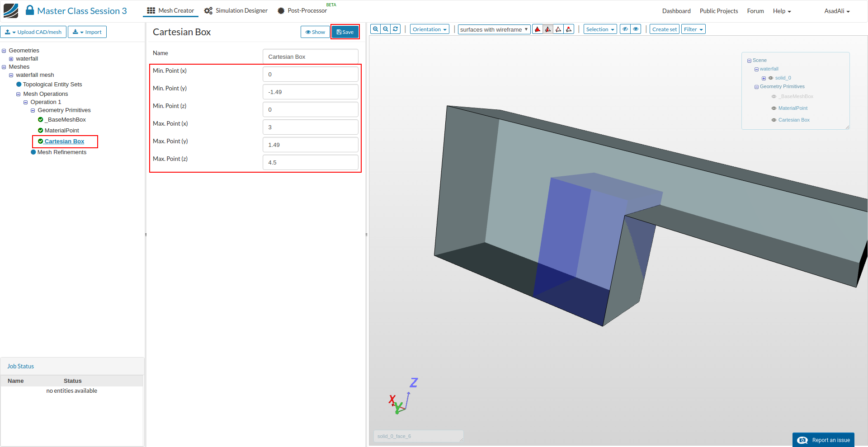Show hidden _BaseMeshBox via its eye icon
Image resolution: width=868 pixels, height=447 pixels.
coord(774,97)
